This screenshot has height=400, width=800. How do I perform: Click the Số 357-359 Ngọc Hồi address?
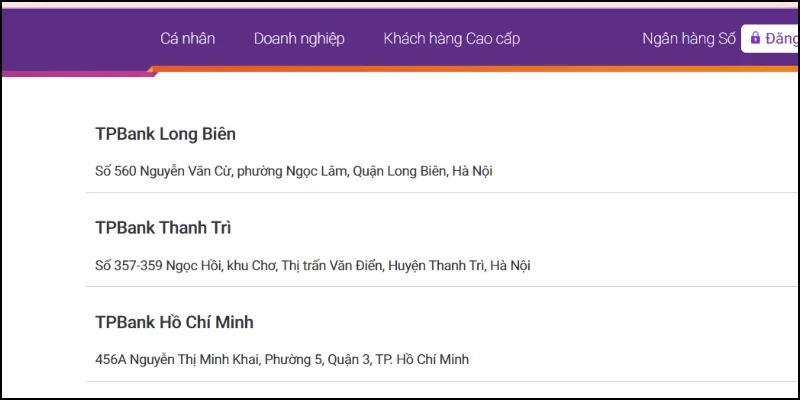(x=313, y=266)
